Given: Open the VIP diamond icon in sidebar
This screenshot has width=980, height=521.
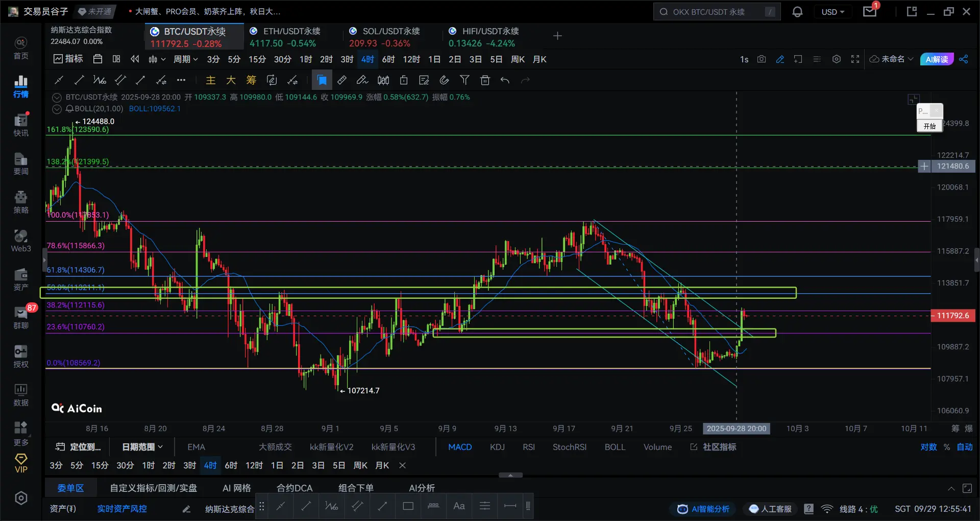Looking at the screenshot, I should pos(21,463).
